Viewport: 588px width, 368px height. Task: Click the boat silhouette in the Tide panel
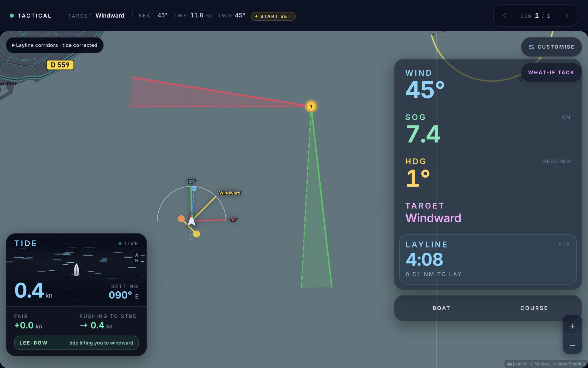tap(76, 270)
